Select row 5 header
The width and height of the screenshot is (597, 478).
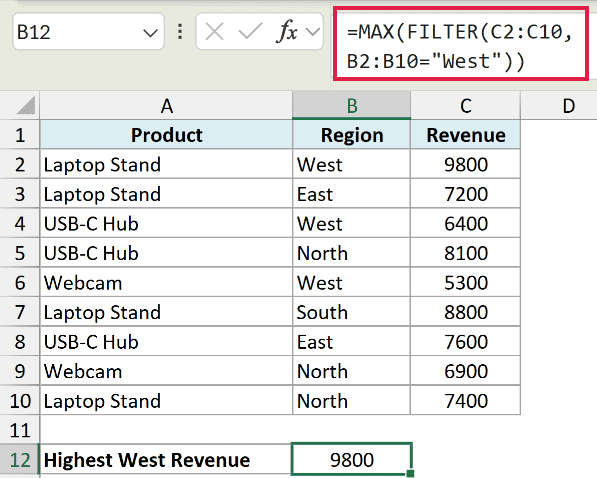point(20,253)
